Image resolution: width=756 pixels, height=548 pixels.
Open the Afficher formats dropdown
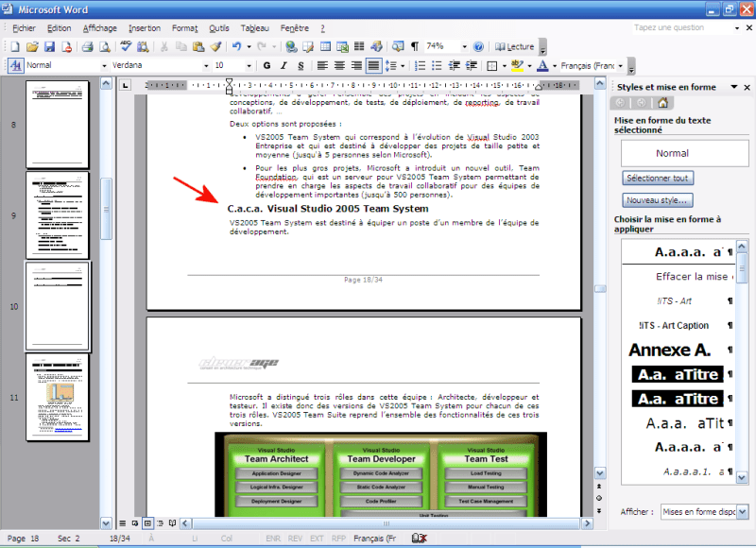click(742, 512)
